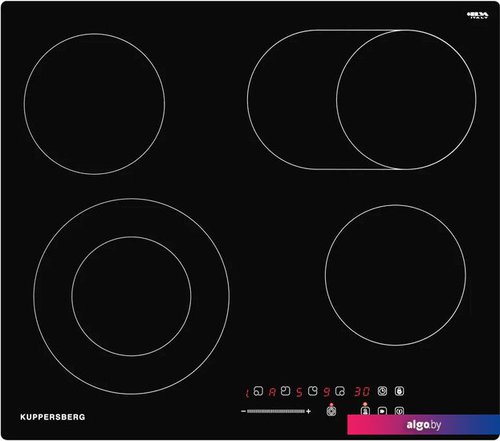
Task: Click the small logo in top-right corner
Action: [478, 15]
